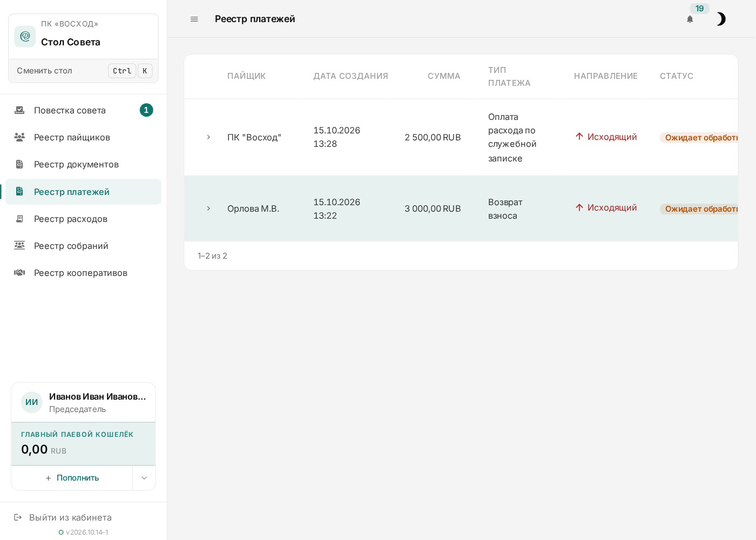
Task: Toggle dark mode moon icon
Action: click(721, 19)
